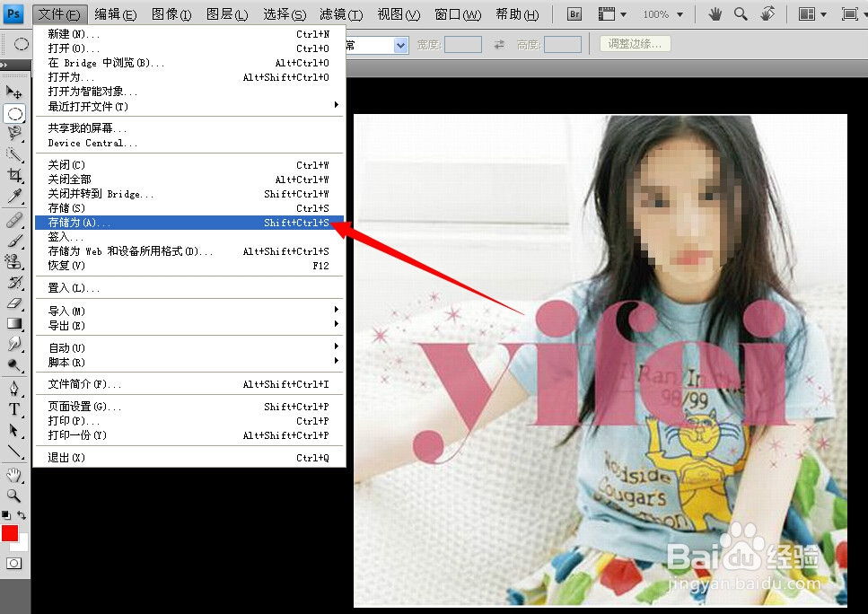The width and height of the screenshot is (868, 614).
Task: Choose 关闭全部 menu entry
Action: [189, 180]
